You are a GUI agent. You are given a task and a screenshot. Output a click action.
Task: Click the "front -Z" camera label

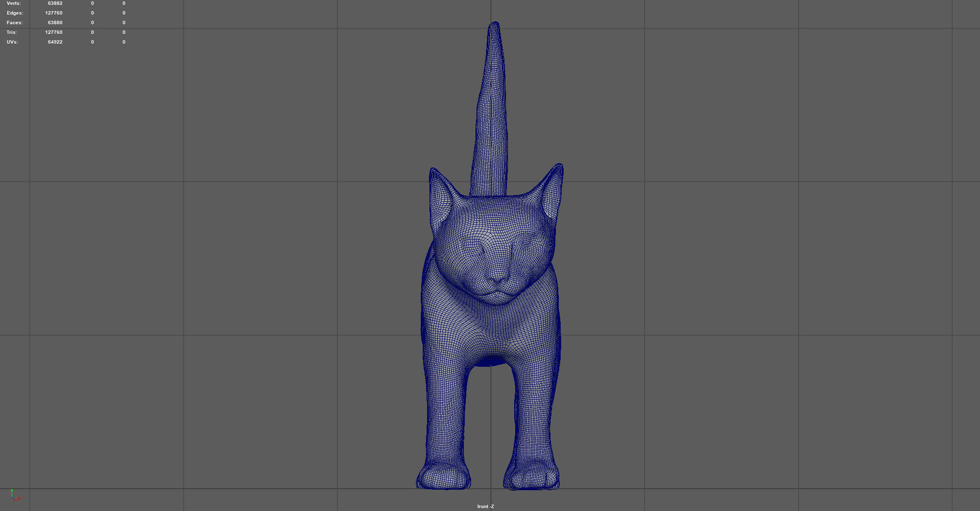pos(486,507)
